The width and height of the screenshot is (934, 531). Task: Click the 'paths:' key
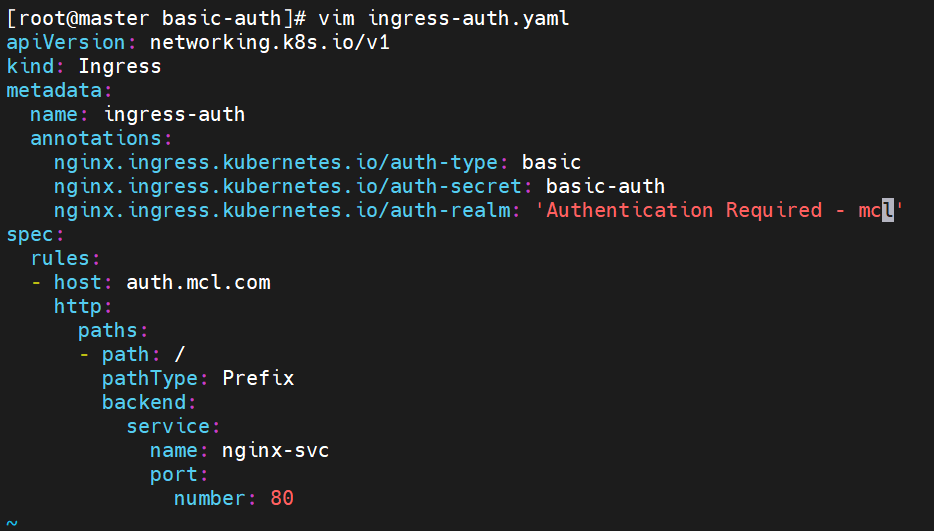point(113,330)
